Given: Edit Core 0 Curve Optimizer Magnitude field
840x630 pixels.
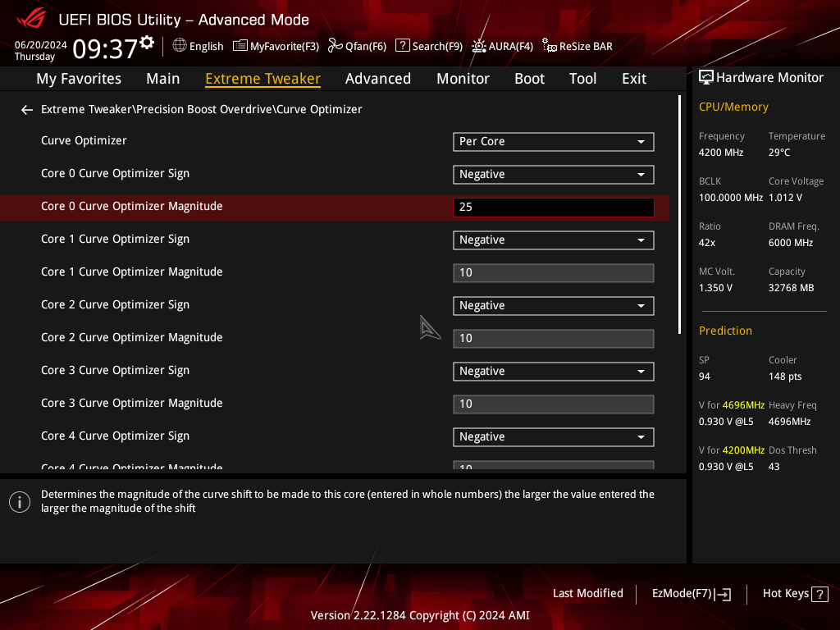Looking at the screenshot, I should [554, 208].
